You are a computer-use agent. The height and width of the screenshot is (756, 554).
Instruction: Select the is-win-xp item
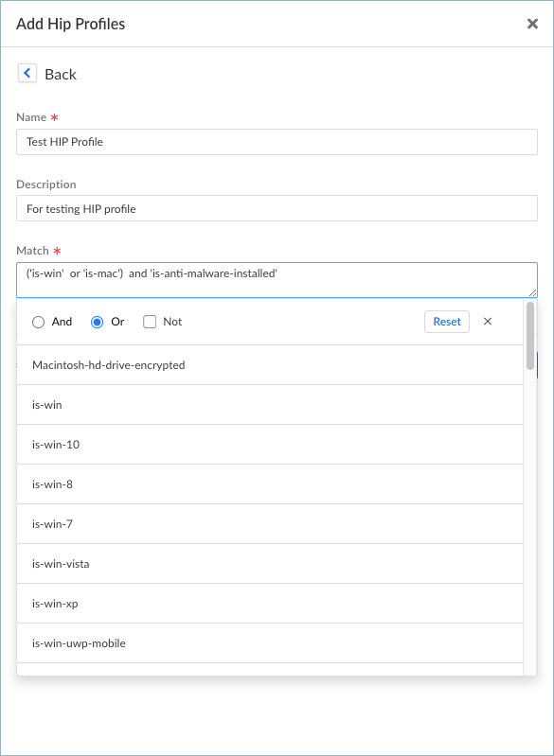pos(270,603)
